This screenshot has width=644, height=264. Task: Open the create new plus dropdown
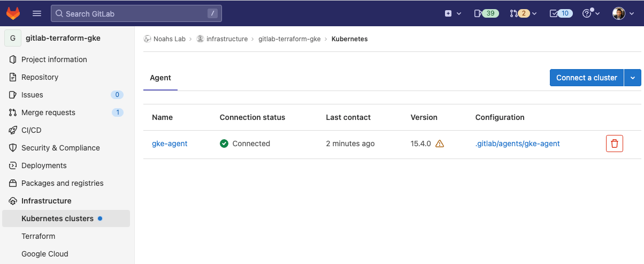453,13
